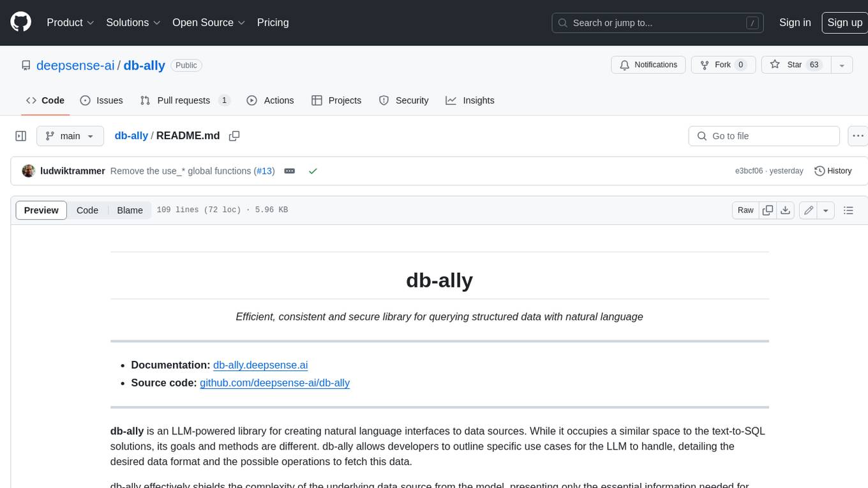868x488 pixels.
Task: Open the GitHub homepage logo
Action: 20,22
